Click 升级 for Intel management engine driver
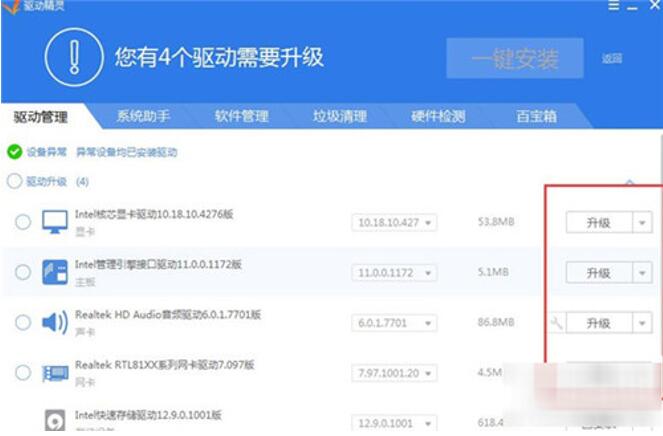This screenshot has height=436, width=663. (599, 273)
